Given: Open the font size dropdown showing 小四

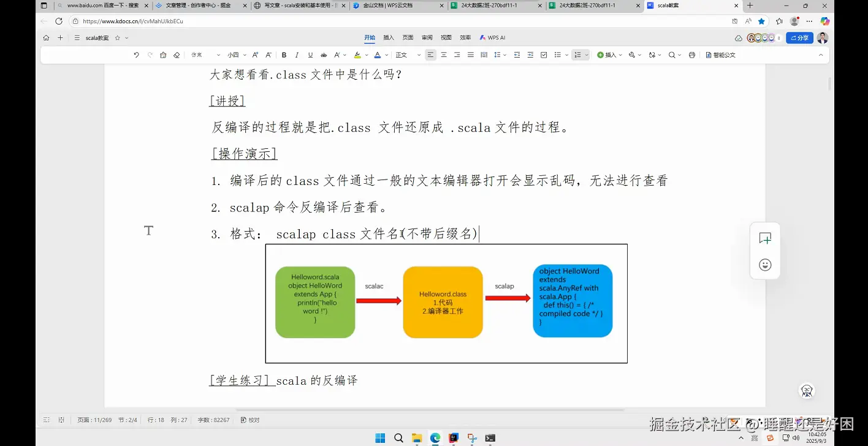Looking at the screenshot, I should tap(233, 55).
